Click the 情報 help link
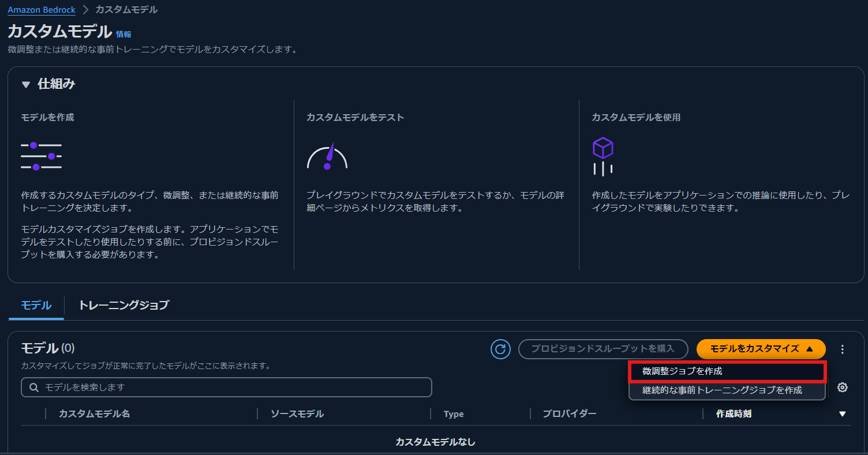 125,34
